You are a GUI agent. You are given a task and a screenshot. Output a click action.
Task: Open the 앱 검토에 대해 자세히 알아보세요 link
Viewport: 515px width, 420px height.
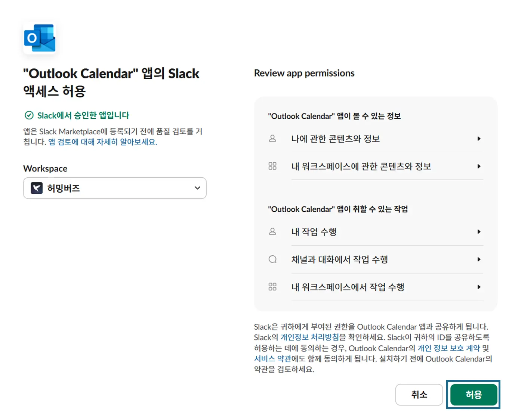pos(102,142)
